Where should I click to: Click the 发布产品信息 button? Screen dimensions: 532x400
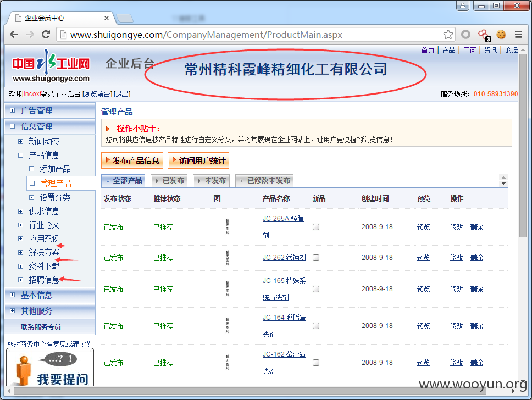(x=132, y=160)
